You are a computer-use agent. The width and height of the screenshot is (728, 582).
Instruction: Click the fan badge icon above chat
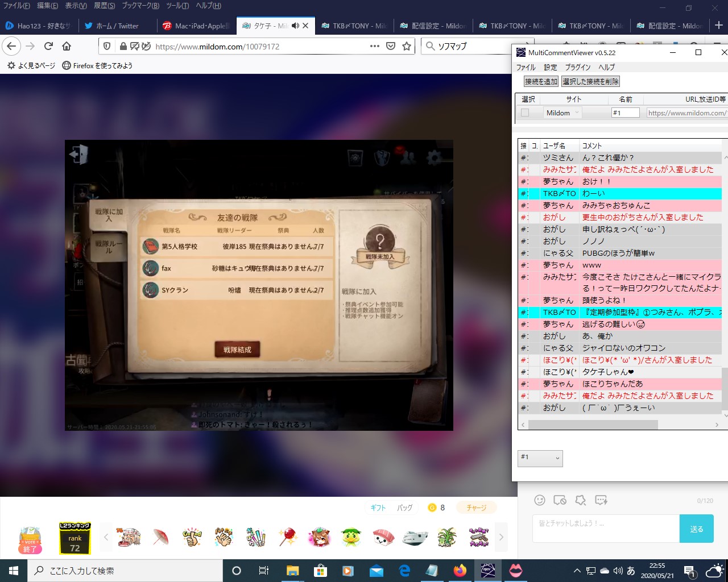581,500
